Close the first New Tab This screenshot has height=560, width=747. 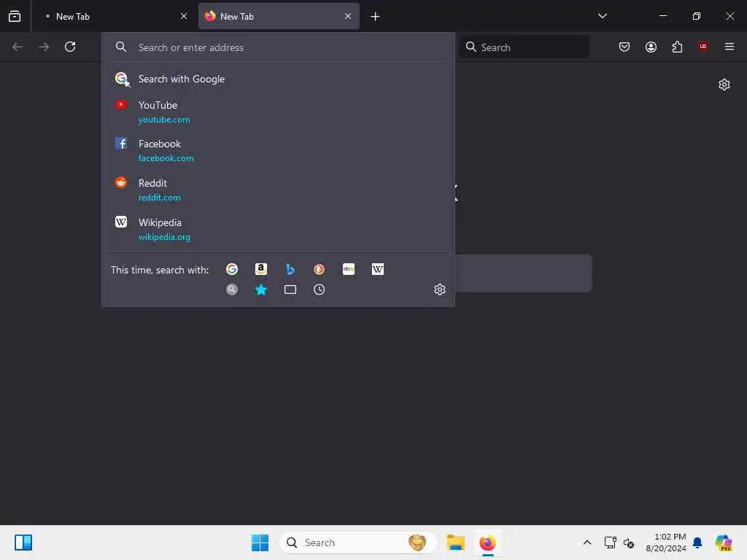pyautogui.click(x=184, y=16)
